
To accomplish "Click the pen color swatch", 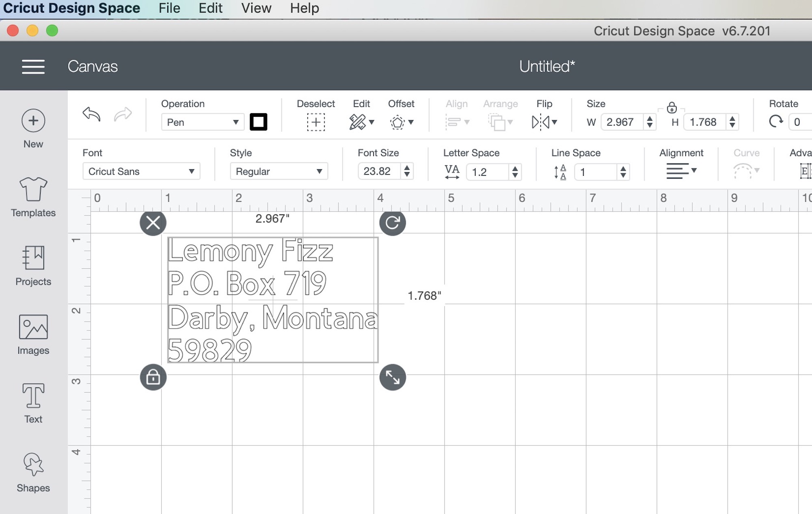I will 259,122.
